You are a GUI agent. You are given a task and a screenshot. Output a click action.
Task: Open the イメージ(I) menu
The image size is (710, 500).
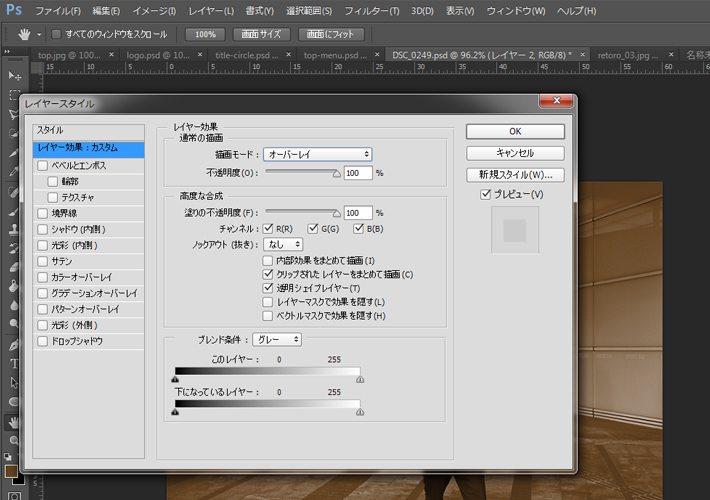click(x=154, y=10)
